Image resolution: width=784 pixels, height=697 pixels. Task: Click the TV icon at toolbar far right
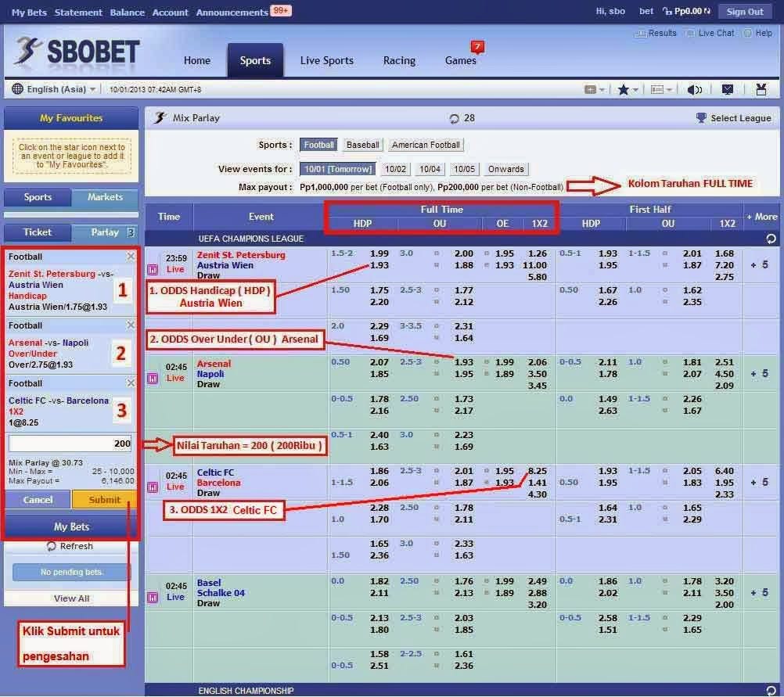[x=760, y=90]
